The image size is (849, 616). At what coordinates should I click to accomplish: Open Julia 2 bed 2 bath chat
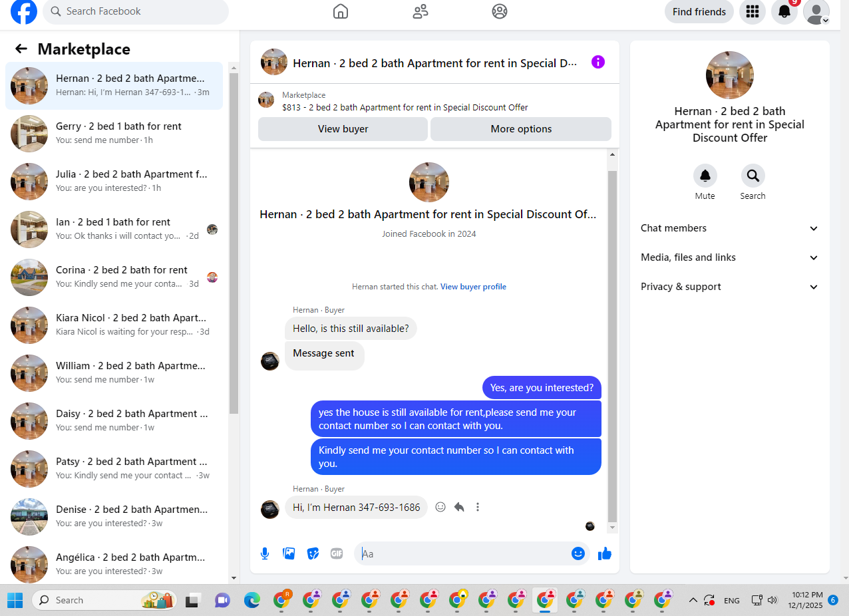[114, 182]
